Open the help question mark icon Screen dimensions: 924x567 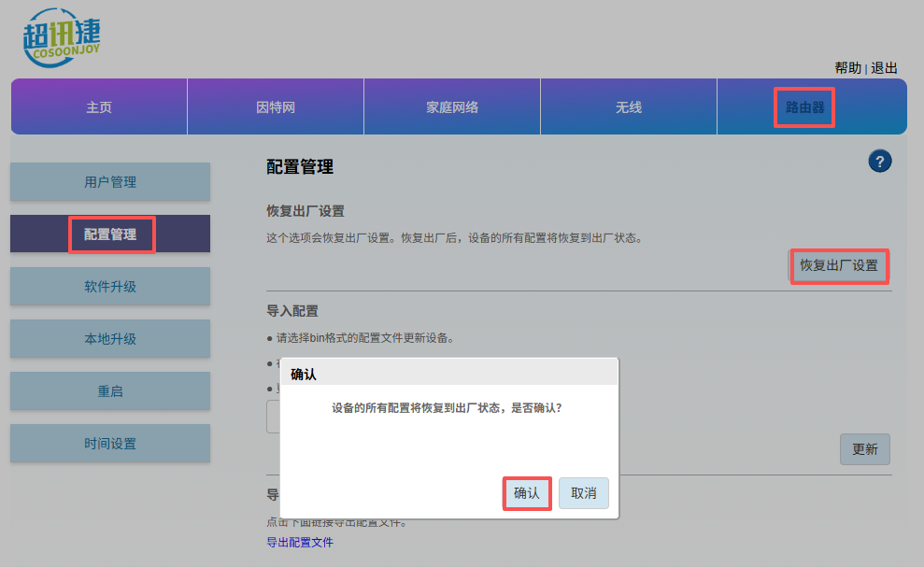click(879, 161)
